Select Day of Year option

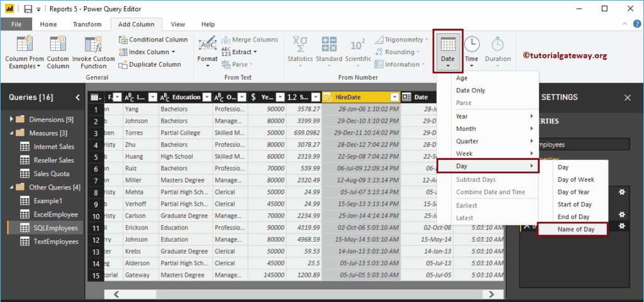(574, 192)
